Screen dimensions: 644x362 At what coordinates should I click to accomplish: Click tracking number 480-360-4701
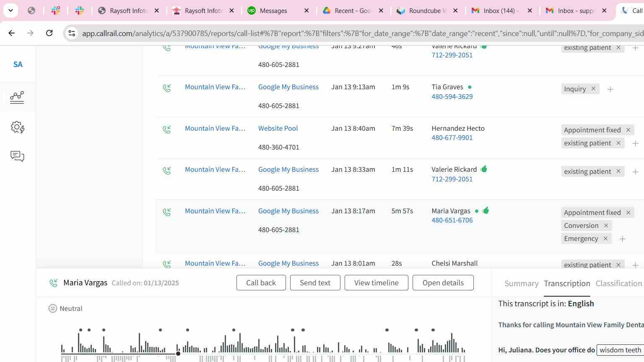pyautogui.click(x=279, y=147)
